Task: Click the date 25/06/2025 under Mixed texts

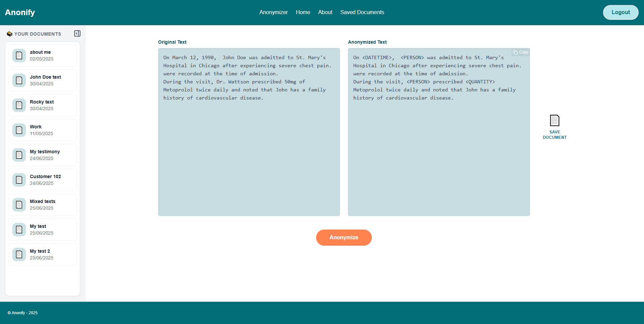Action: [x=42, y=208]
